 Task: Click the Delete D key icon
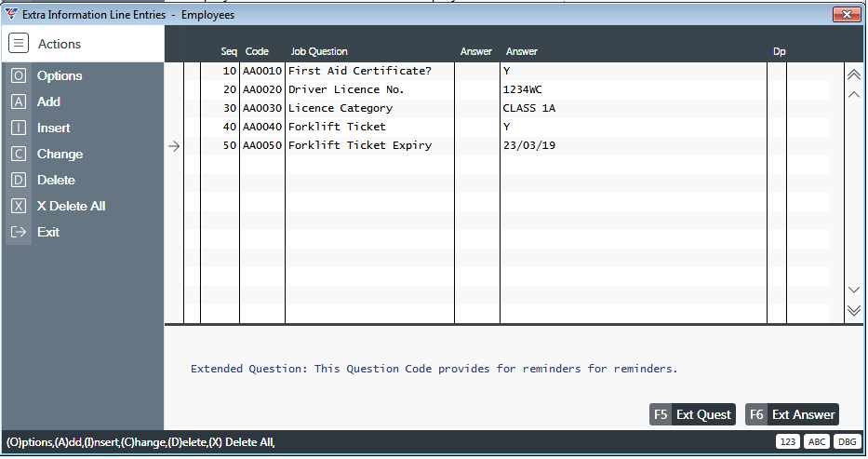coord(19,180)
